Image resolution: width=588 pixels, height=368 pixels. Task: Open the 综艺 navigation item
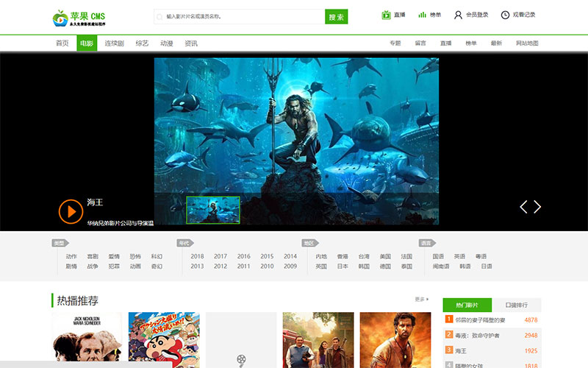pyautogui.click(x=142, y=43)
